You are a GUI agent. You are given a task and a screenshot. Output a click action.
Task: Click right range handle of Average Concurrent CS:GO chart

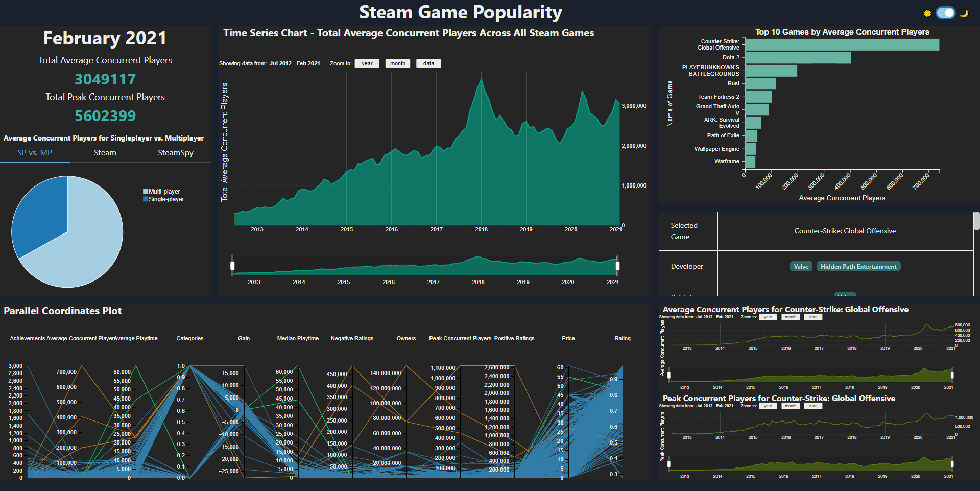click(x=952, y=375)
